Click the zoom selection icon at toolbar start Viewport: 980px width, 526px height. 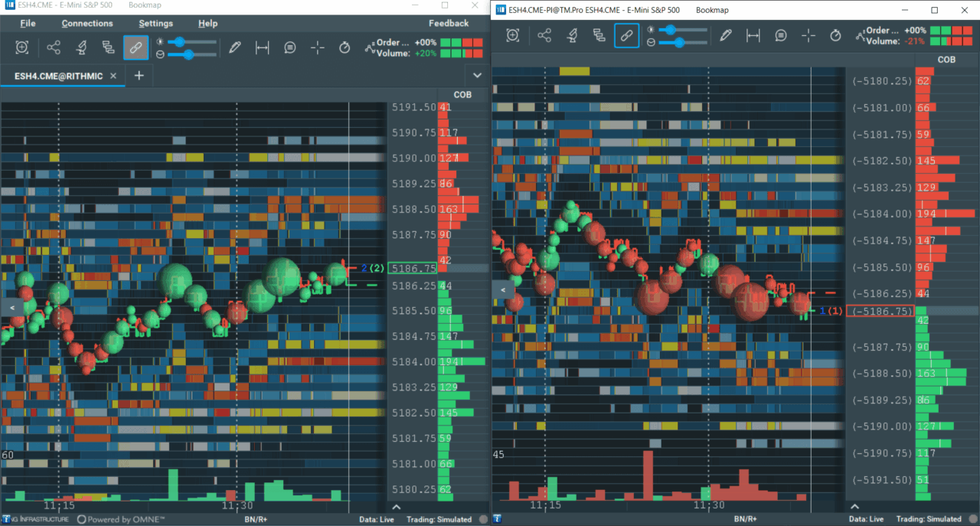coord(21,47)
